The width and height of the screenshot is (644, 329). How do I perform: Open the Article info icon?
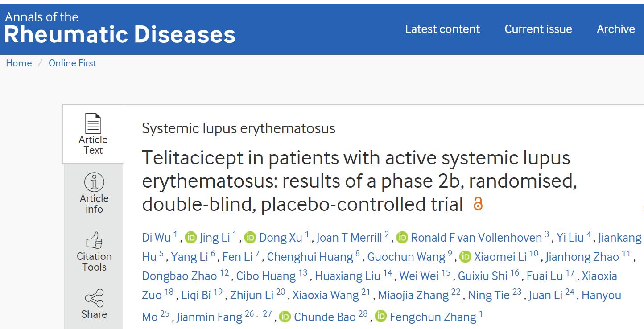[x=94, y=182]
